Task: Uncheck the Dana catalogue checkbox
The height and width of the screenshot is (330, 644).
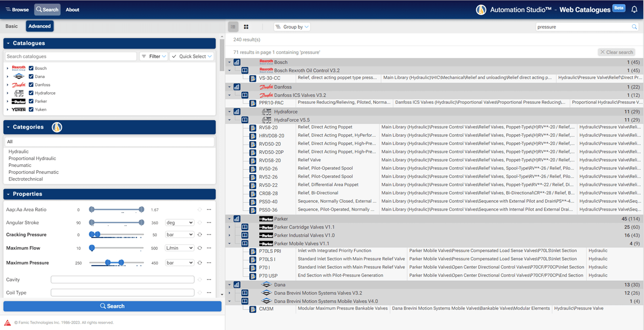Action: pyautogui.click(x=31, y=77)
